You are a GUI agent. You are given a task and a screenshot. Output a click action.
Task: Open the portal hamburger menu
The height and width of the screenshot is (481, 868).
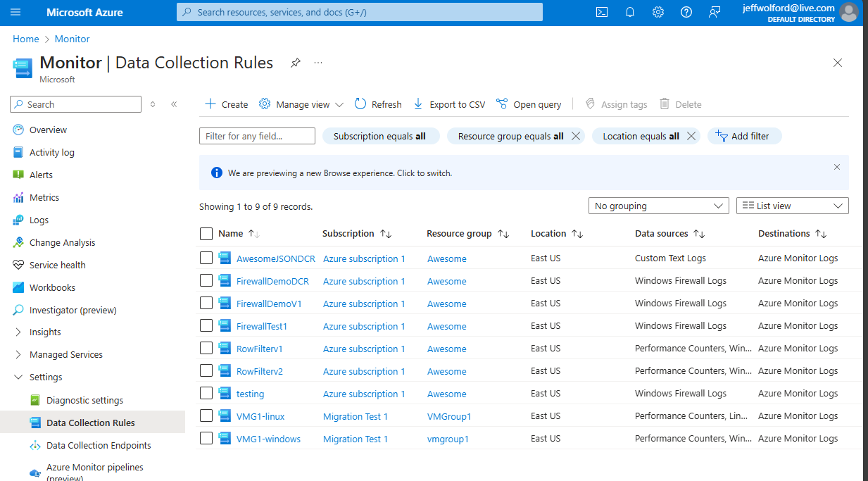(15, 12)
